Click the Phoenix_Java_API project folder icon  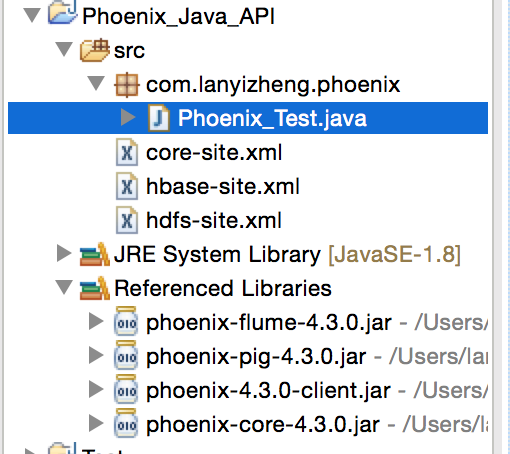point(62,13)
